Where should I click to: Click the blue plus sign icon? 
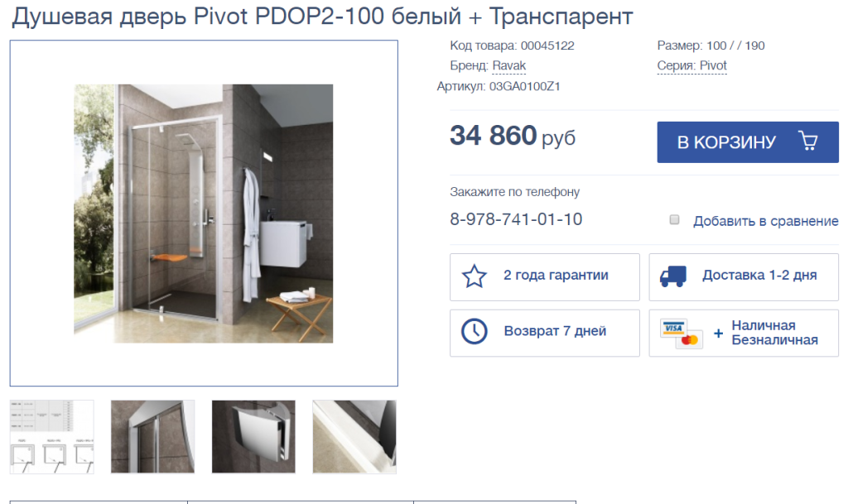[x=718, y=334]
